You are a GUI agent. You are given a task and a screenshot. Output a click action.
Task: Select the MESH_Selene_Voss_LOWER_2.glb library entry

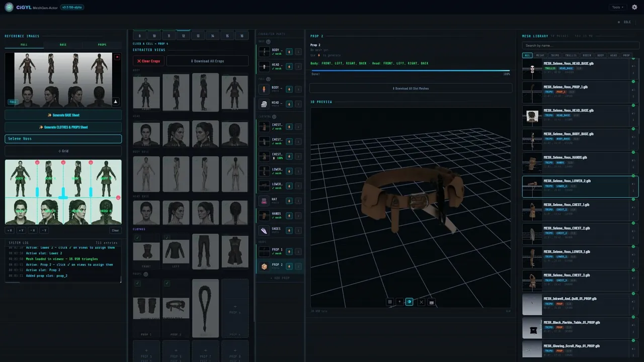[x=581, y=186]
